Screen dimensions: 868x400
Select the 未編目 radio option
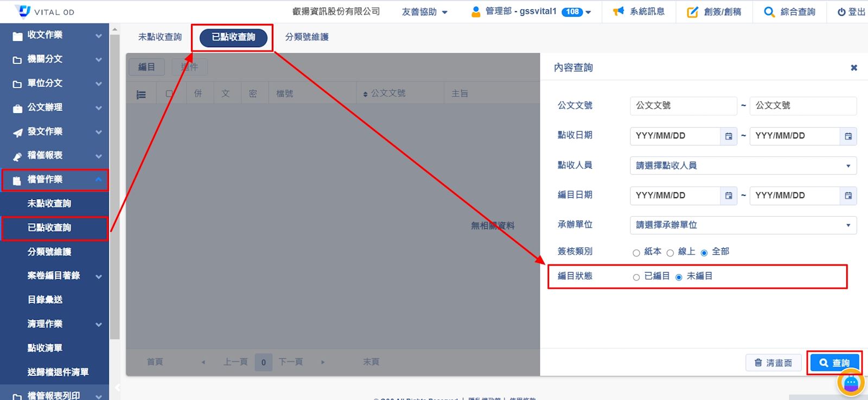(679, 277)
